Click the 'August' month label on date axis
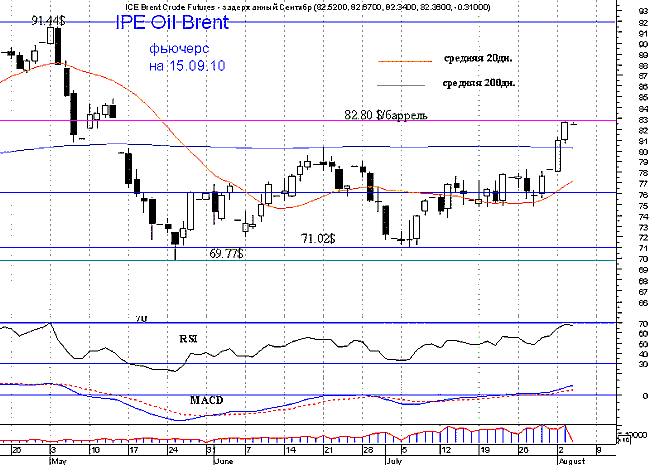 coord(571,460)
